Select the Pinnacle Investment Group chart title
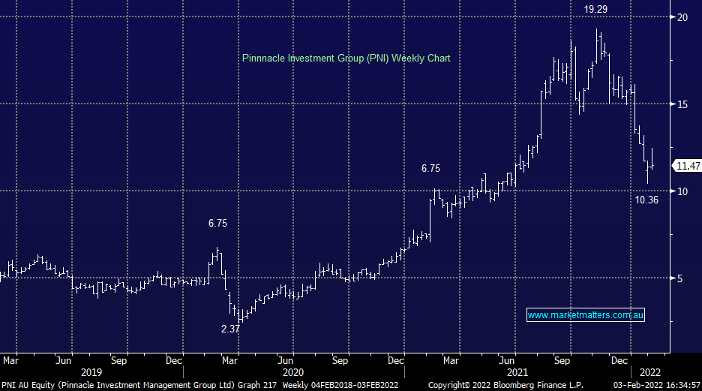This screenshot has height=391, width=702. click(x=346, y=58)
